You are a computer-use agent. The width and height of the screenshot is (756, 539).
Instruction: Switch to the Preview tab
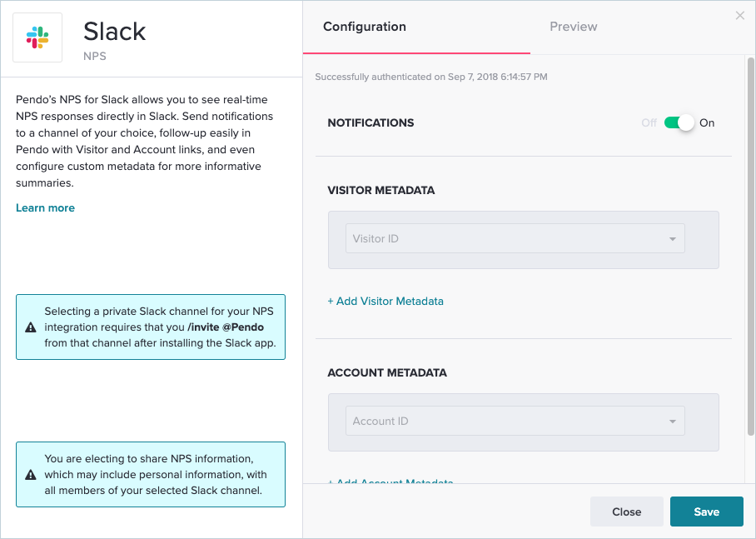coord(574,27)
